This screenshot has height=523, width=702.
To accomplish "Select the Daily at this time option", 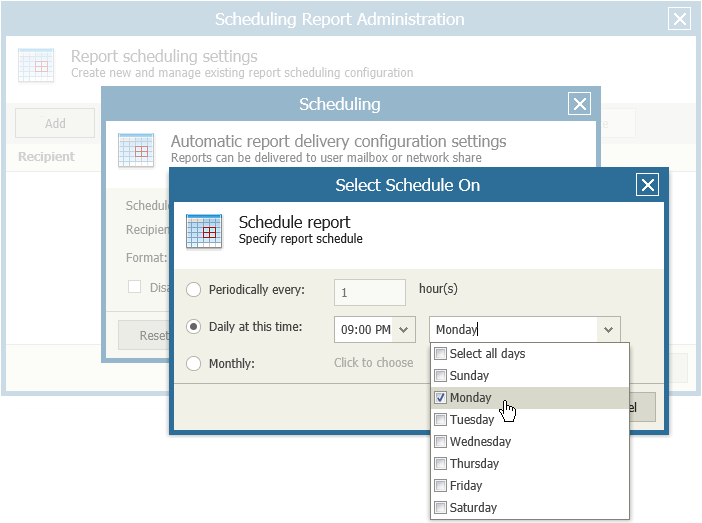I will pos(194,327).
